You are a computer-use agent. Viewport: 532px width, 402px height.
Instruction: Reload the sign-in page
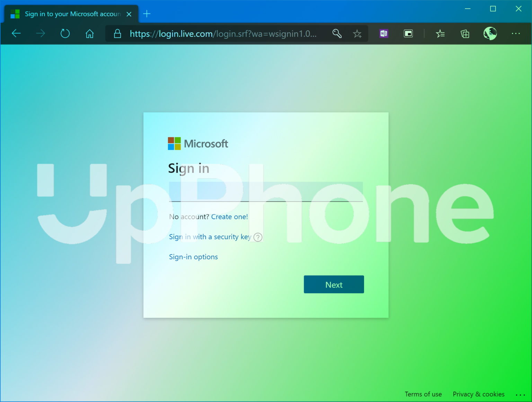pos(65,33)
